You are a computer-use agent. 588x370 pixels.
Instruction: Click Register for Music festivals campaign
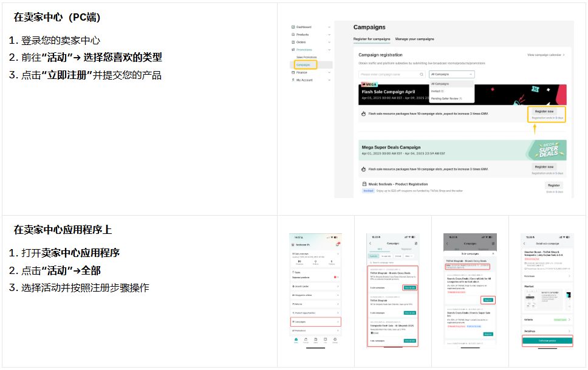pyautogui.click(x=553, y=185)
